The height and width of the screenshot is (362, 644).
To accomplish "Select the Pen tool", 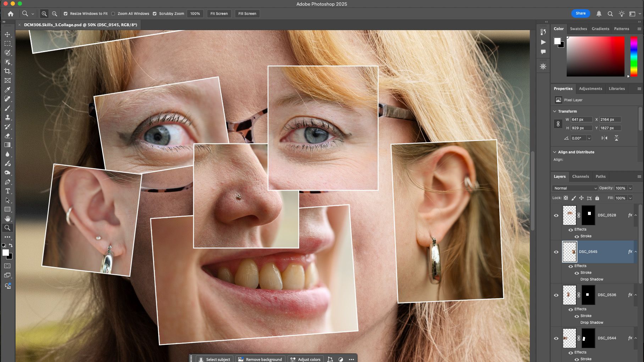I will [x=7, y=182].
